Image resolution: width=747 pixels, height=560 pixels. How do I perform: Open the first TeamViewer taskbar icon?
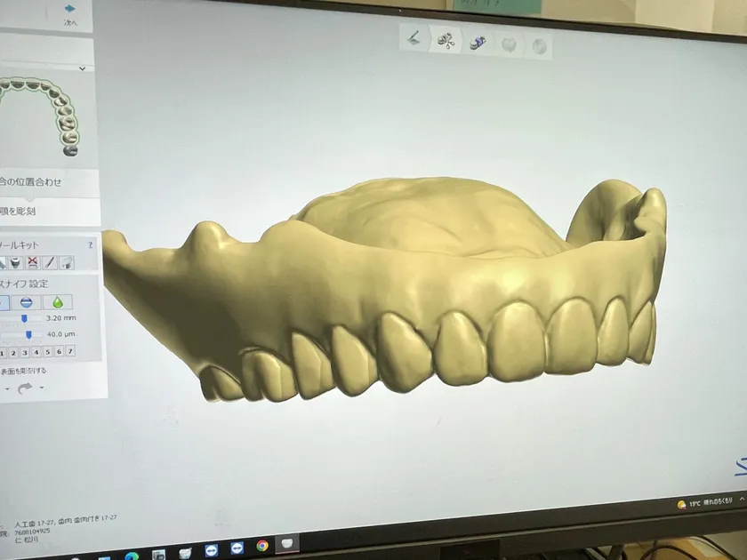pos(211,550)
